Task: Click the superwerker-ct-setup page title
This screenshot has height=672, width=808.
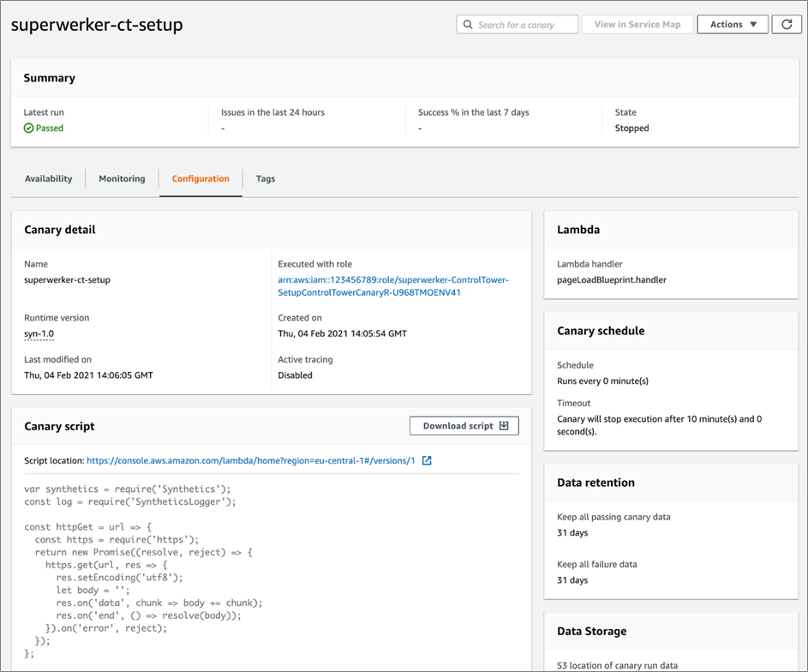Action: coord(97,25)
